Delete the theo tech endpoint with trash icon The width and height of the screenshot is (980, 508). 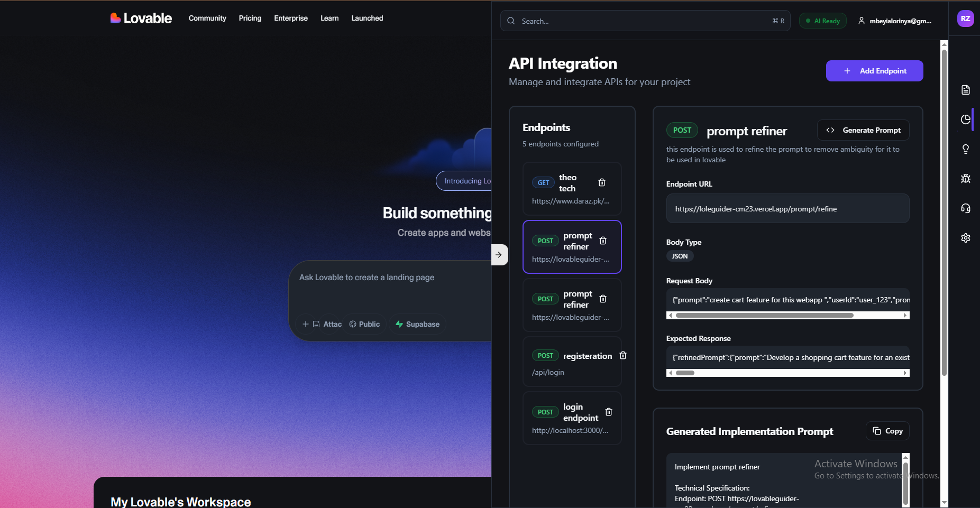pos(602,182)
